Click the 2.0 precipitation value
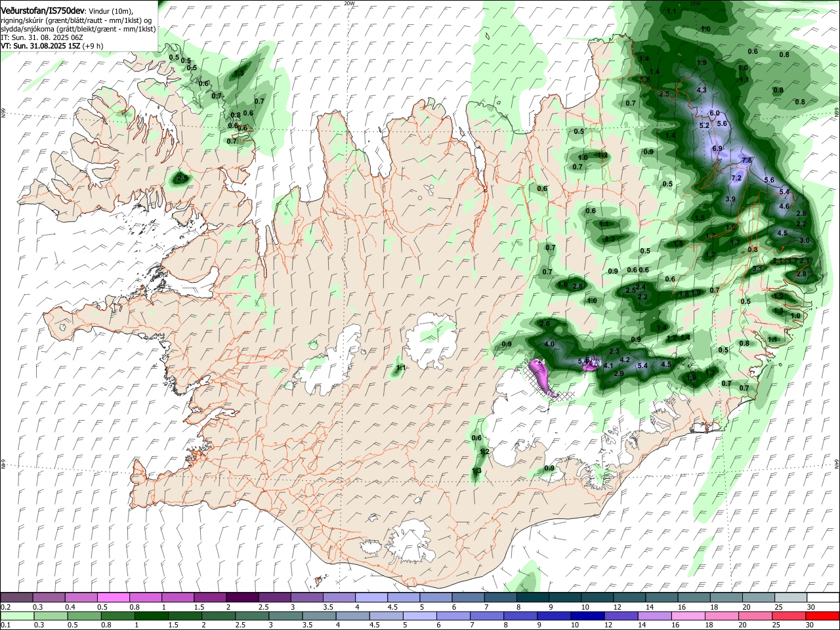840x630 pixels. pos(545,324)
